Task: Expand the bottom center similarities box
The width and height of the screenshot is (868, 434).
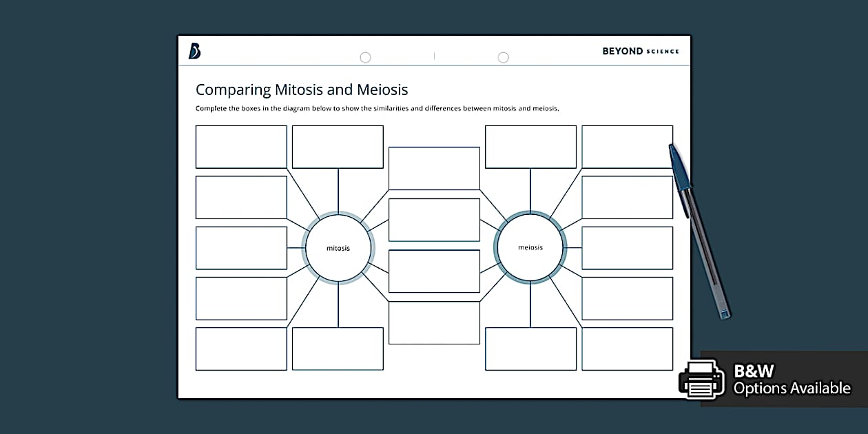Action: click(x=434, y=322)
